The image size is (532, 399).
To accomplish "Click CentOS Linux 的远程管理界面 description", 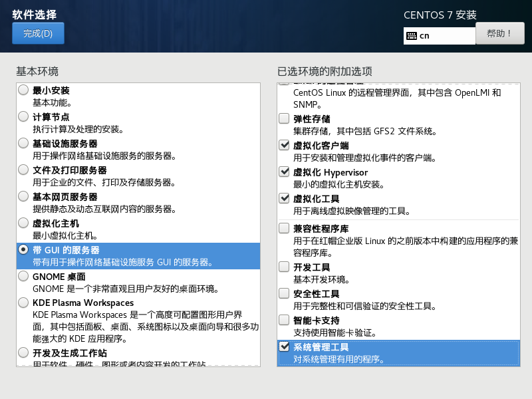I will click(397, 98).
